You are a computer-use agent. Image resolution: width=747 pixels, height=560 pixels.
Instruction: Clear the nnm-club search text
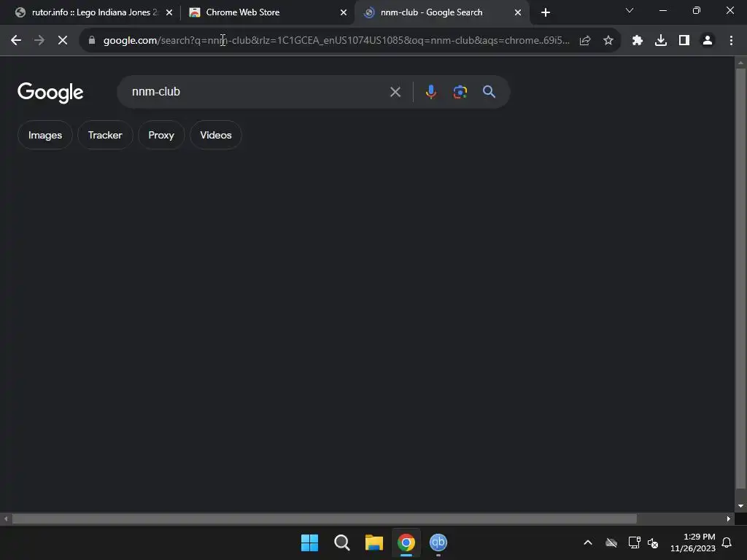tap(395, 92)
